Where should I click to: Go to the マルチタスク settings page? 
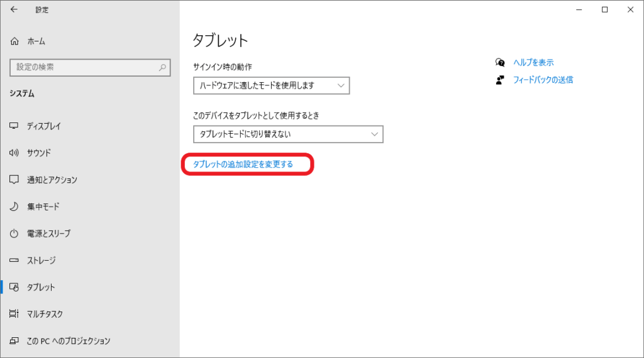click(x=45, y=314)
